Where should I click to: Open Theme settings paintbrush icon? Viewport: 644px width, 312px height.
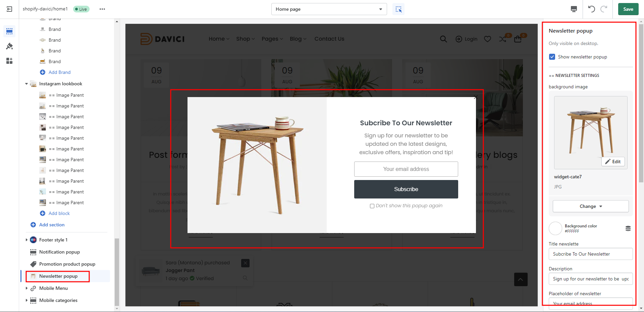click(x=9, y=46)
